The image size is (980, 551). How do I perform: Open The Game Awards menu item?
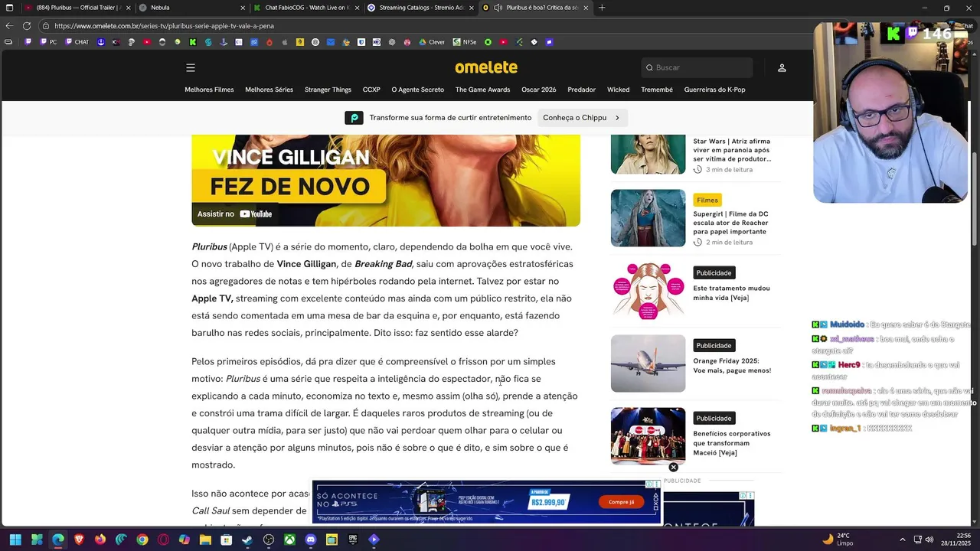click(482, 90)
